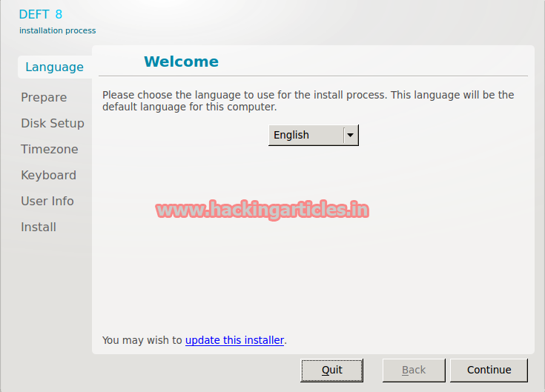Click the Welcome heading
545x392 pixels.
181,62
